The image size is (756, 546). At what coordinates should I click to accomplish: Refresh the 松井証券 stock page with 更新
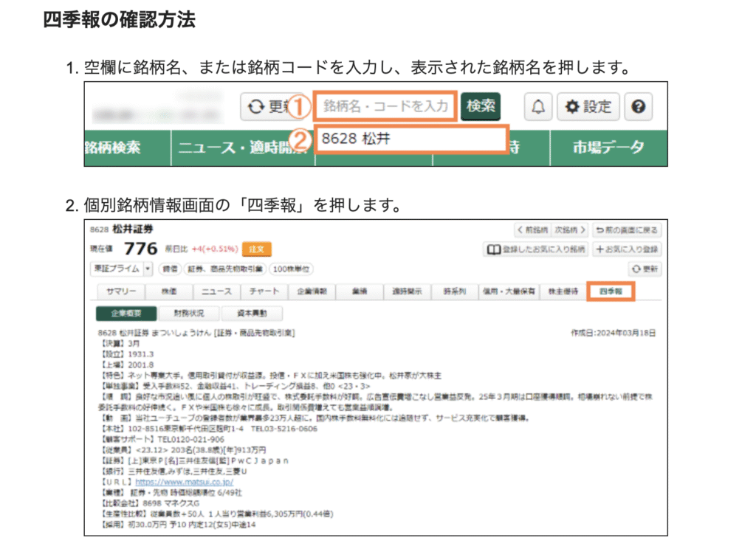coord(645,269)
